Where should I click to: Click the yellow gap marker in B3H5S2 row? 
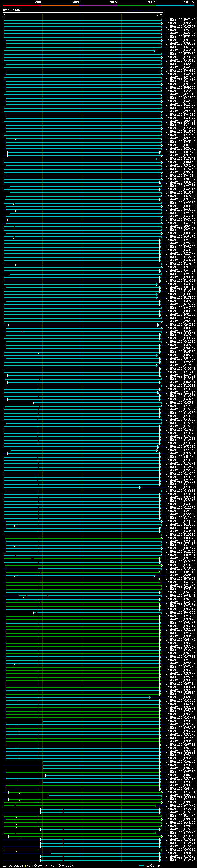coord(38,353)
